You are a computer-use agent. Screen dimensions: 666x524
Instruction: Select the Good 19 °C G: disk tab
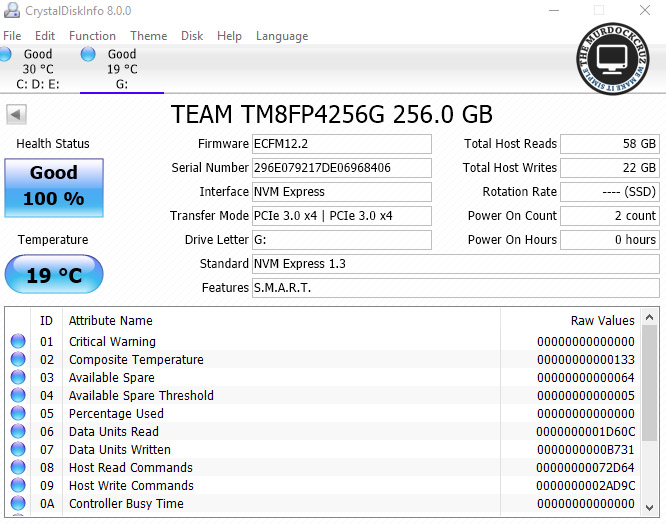coord(122,69)
